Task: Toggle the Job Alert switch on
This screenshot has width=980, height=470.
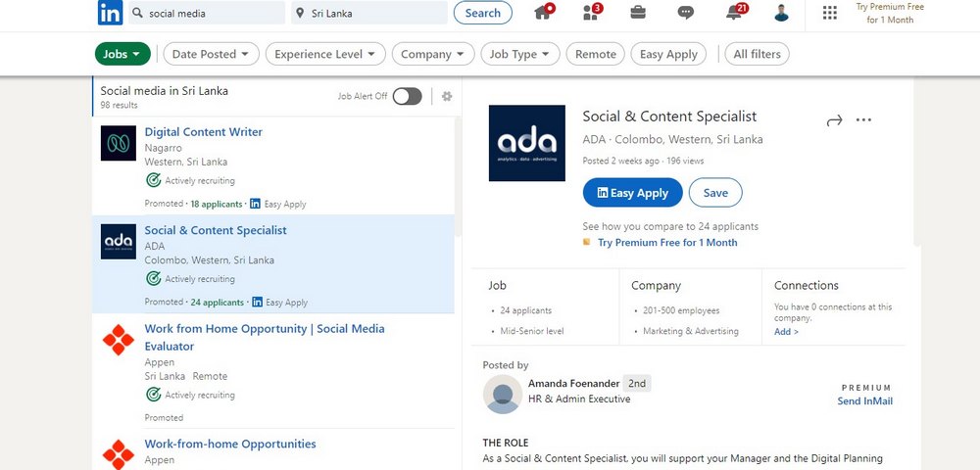Action: [x=408, y=96]
